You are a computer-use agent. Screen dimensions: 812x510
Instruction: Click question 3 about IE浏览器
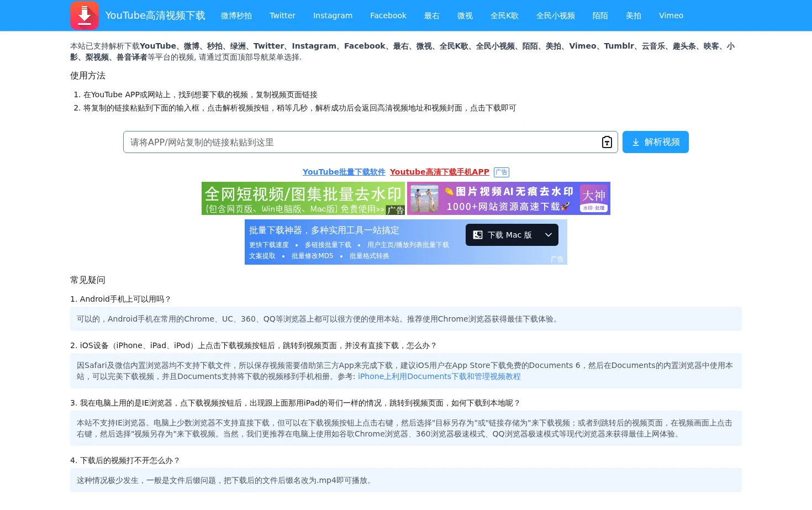pyautogui.click(x=296, y=403)
